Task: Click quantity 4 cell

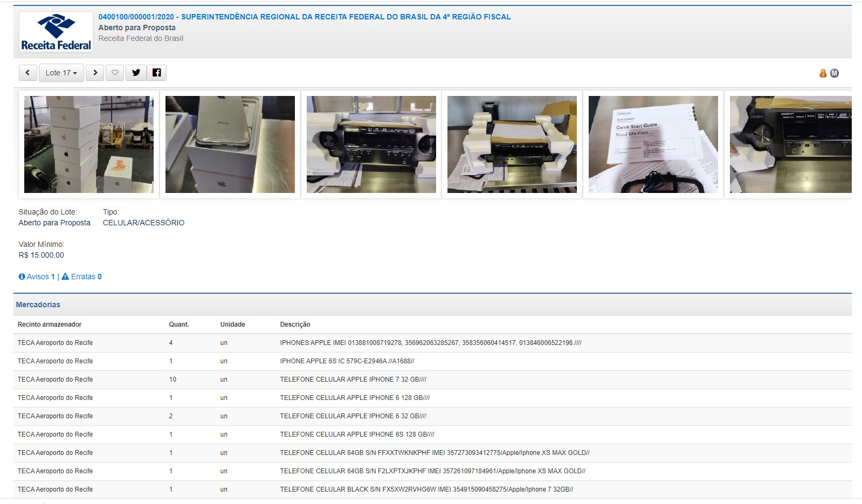Action: click(x=171, y=343)
